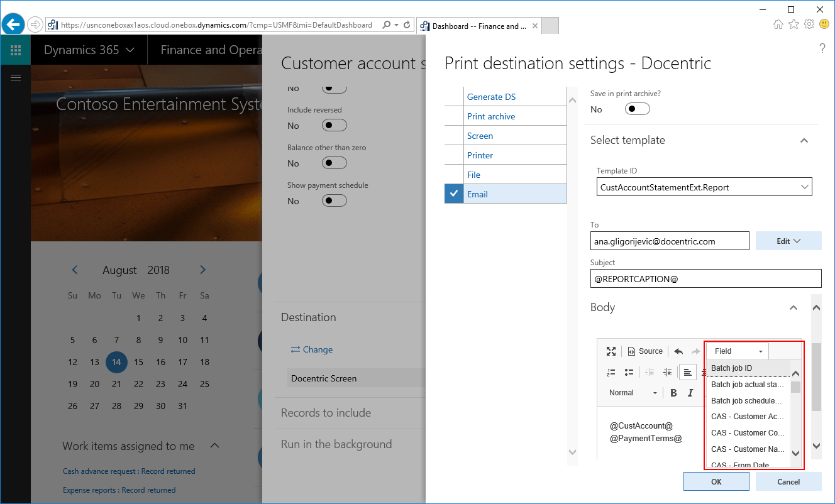
Task: Click the Subject input field
Action: point(705,278)
